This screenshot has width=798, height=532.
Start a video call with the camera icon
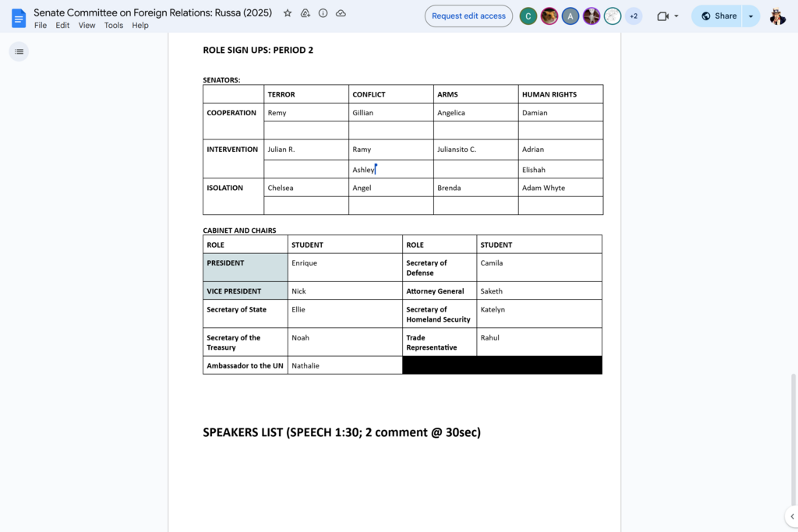pyautogui.click(x=662, y=16)
